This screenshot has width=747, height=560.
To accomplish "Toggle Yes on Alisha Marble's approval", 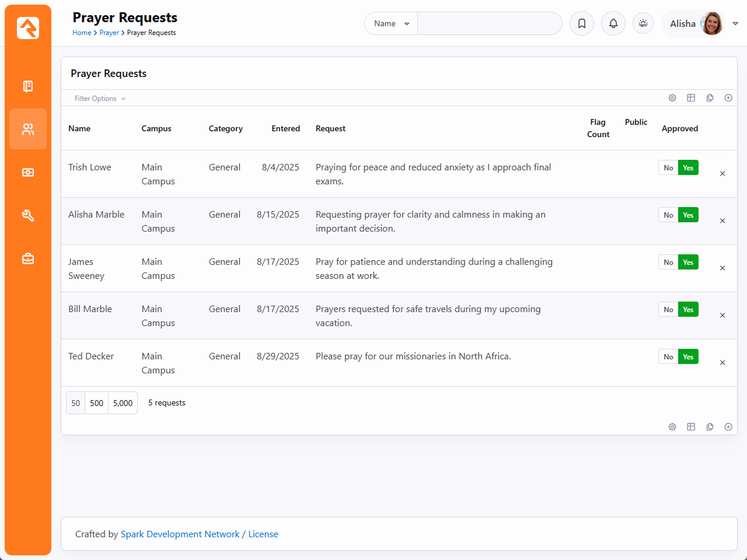I will (x=688, y=215).
